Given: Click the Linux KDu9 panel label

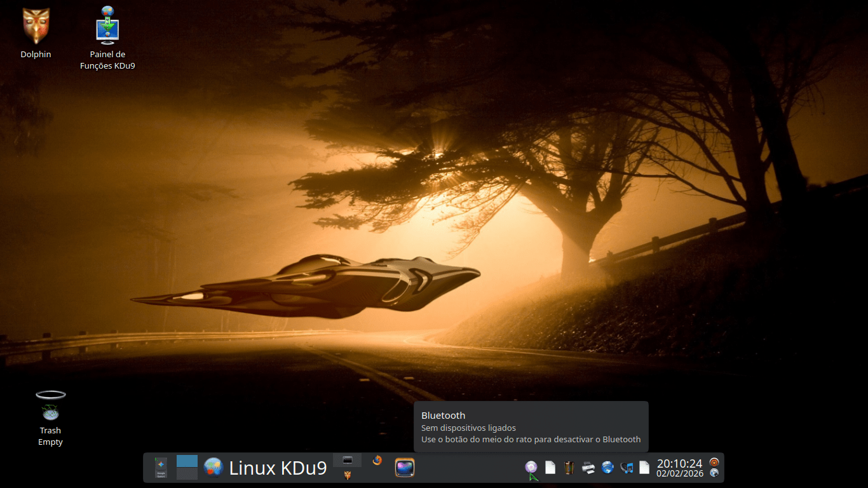Looking at the screenshot, I should [x=278, y=468].
